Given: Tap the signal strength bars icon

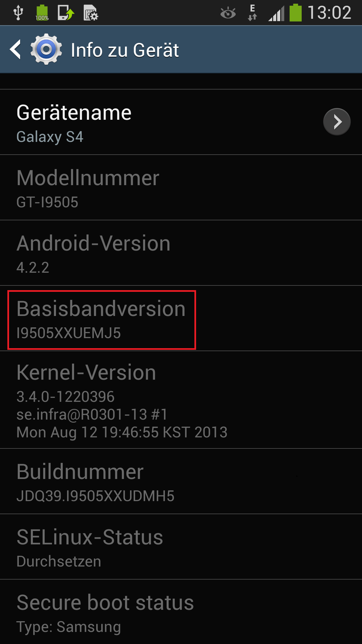Looking at the screenshot, I should point(277,14).
